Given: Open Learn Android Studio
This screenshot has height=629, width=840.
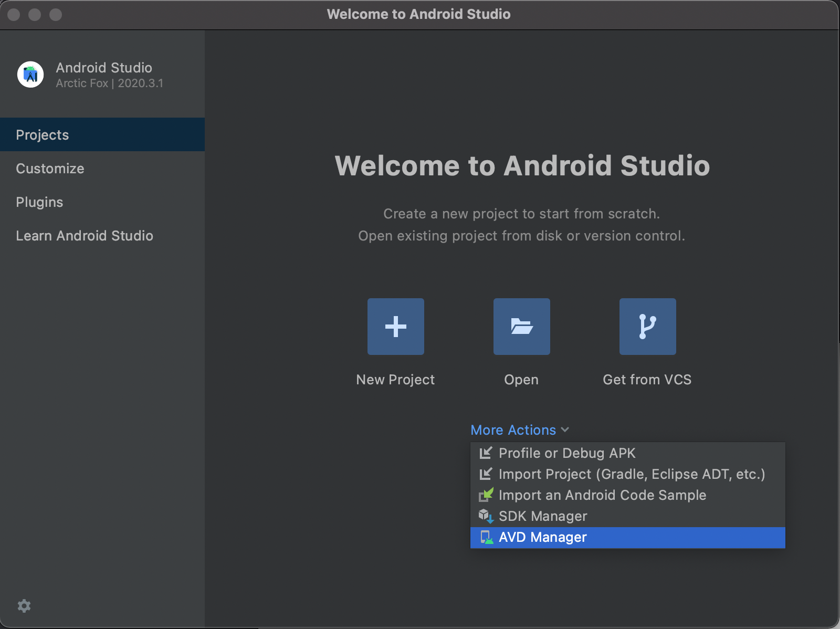Looking at the screenshot, I should point(85,235).
